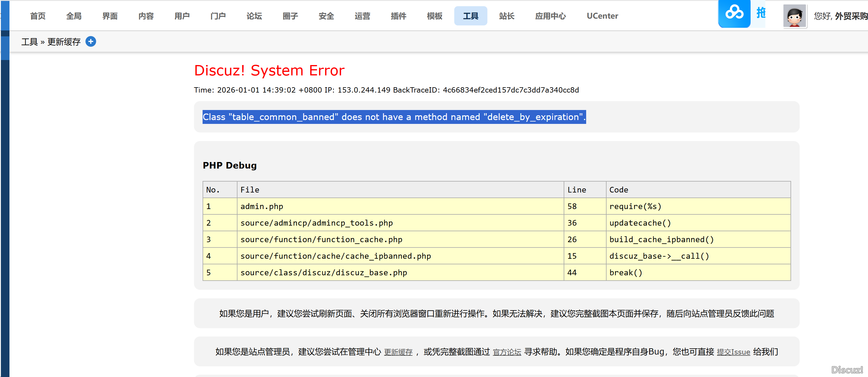This screenshot has width=868, height=377.
Task: Select the 用户 menu tab
Action: [x=182, y=16]
